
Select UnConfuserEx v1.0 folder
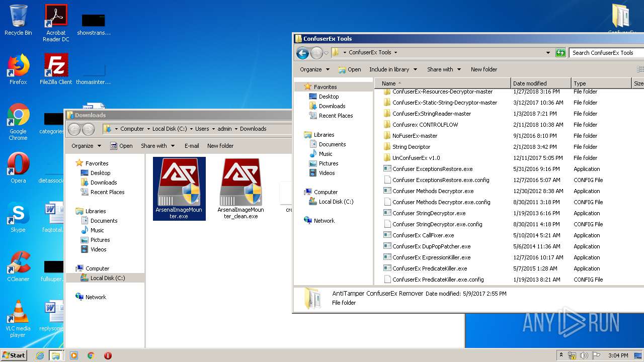[x=416, y=158]
